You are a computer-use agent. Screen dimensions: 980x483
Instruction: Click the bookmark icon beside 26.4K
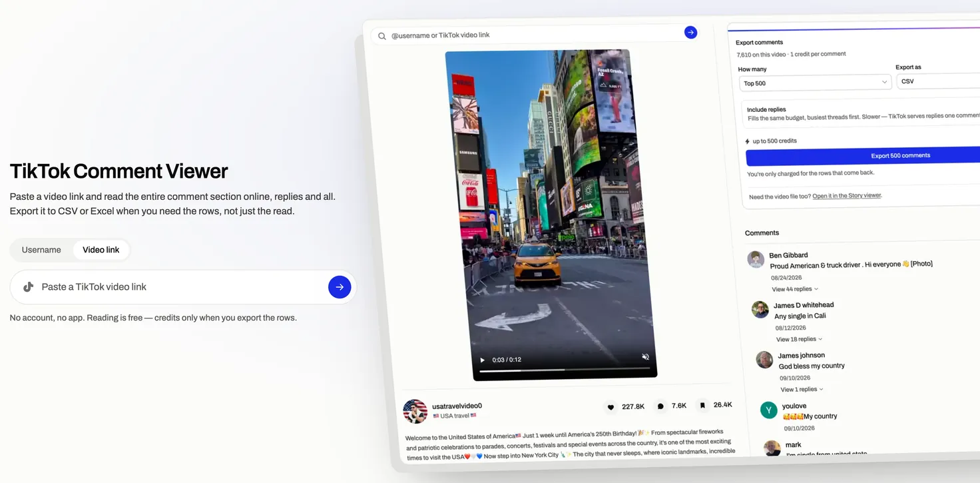(x=702, y=405)
